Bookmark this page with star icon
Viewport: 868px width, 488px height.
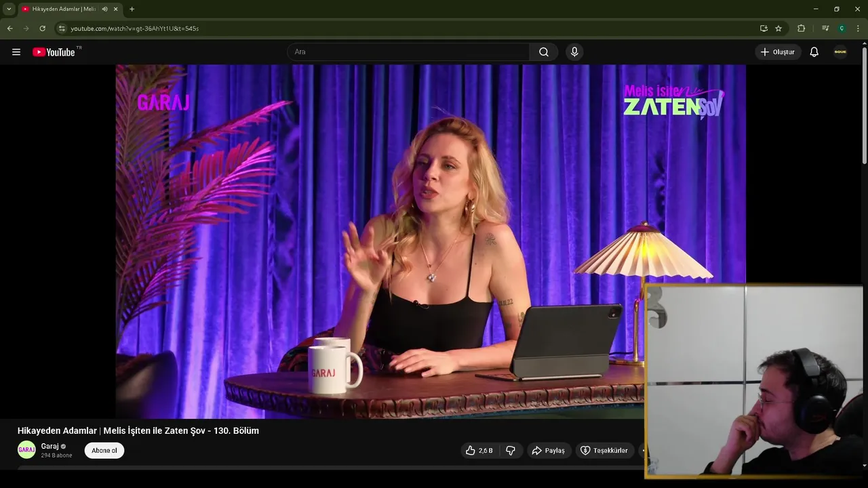(x=778, y=28)
